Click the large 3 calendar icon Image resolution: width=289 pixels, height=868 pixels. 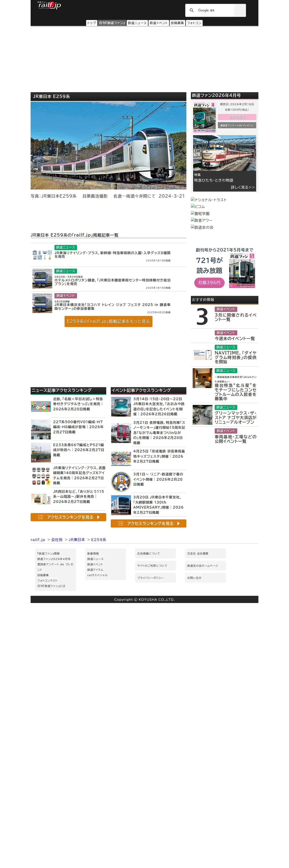202,317
